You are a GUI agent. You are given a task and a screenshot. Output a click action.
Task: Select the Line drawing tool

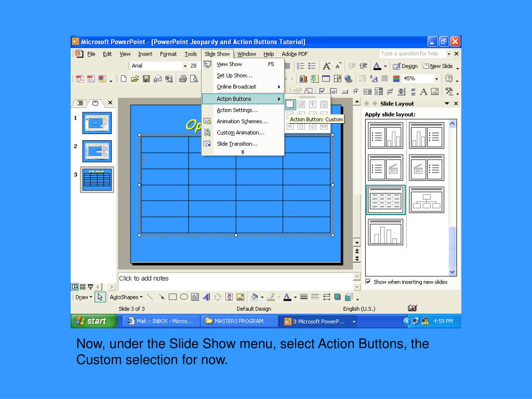tap(150, 297)
